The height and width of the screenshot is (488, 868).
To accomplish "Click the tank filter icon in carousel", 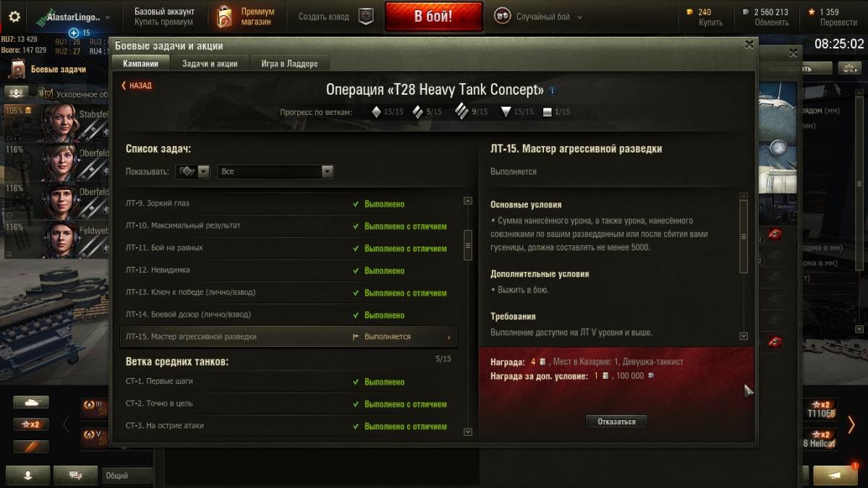I will [31, 403].
